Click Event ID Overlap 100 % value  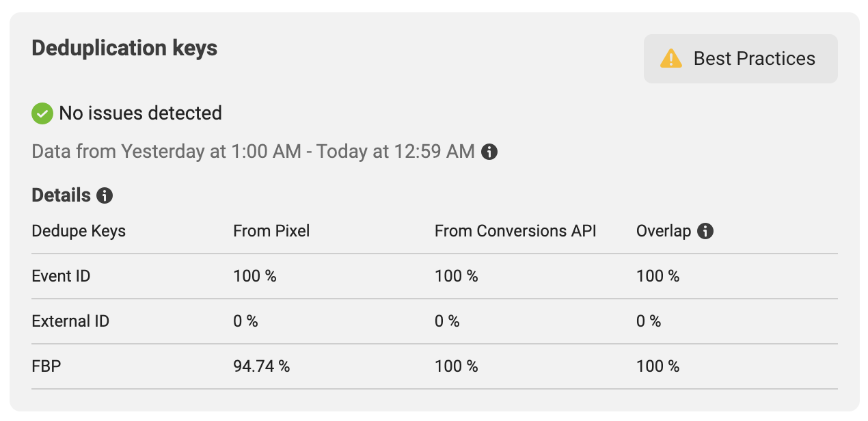pos(658,276)
